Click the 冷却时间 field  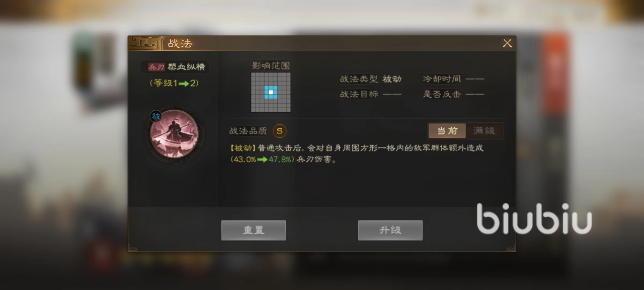click(454, 79)
